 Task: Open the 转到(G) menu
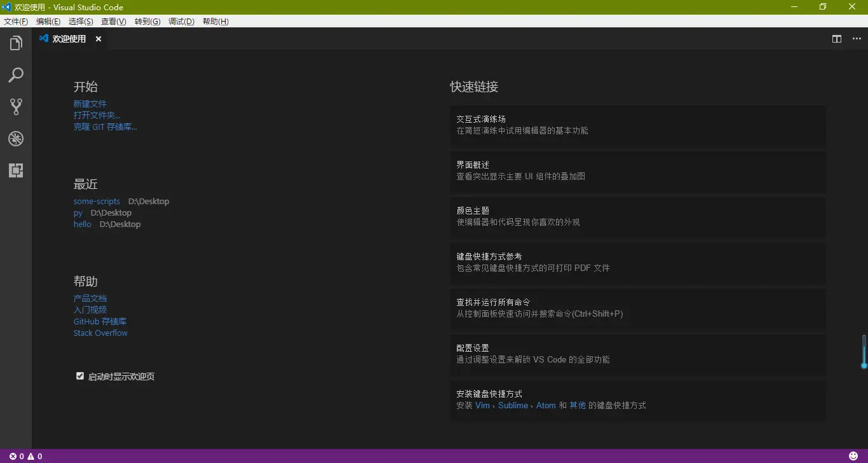[x=147, y=21]
